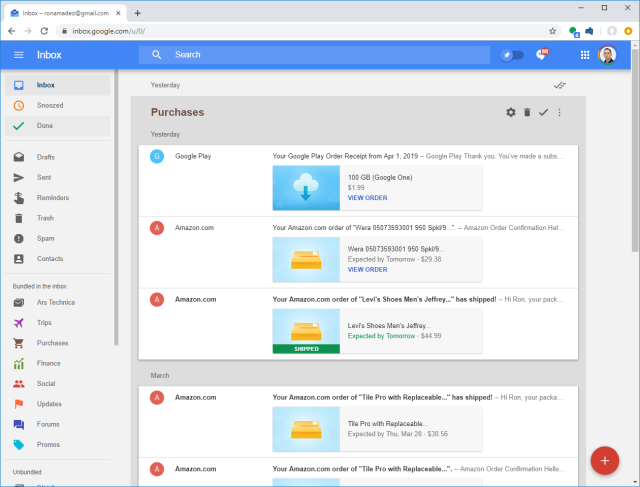Image resolution: width=640 pixels, height=487 pixels.
Task: Open the Trips bundle in sidebar
Action: pyautogui.click(x=46, y=322)
